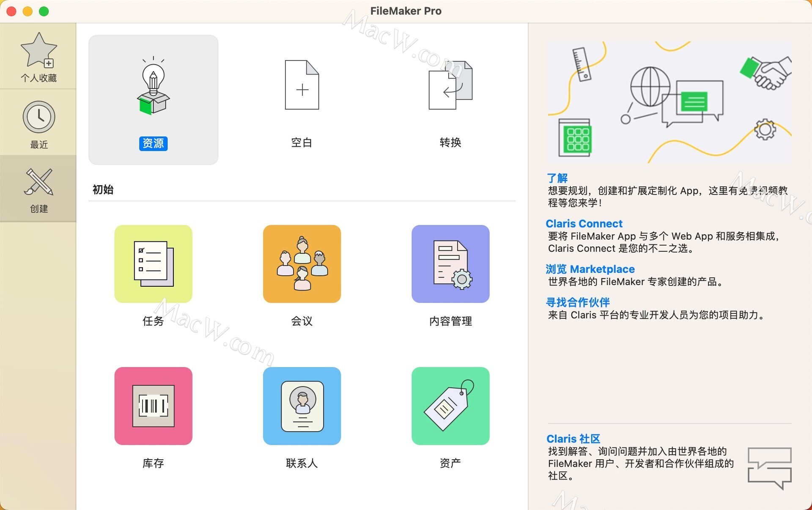812x510 pixels.
Task: Select the 最近 recent clock icon
Action: 38,117
